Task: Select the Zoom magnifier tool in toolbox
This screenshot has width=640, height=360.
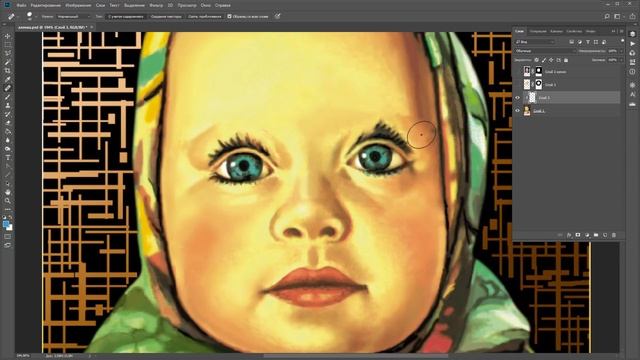Action: click(7, 200)
